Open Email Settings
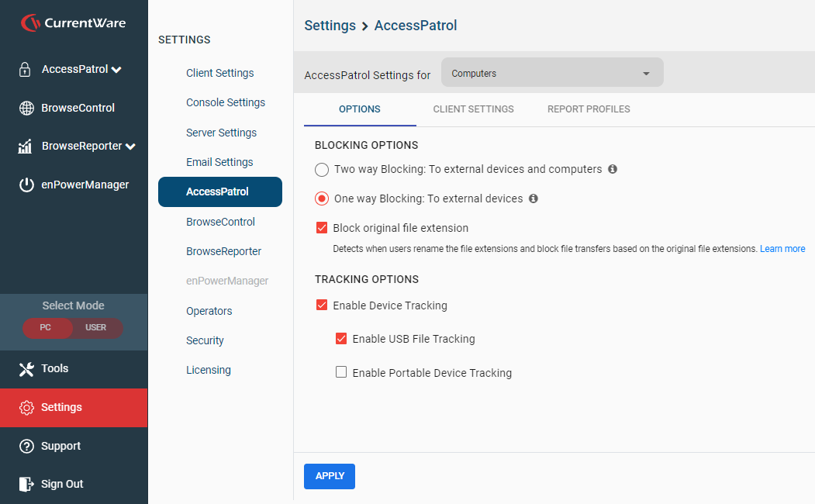Image resolution: width=815 pixels, height=504 pixels. coord(219,163)
